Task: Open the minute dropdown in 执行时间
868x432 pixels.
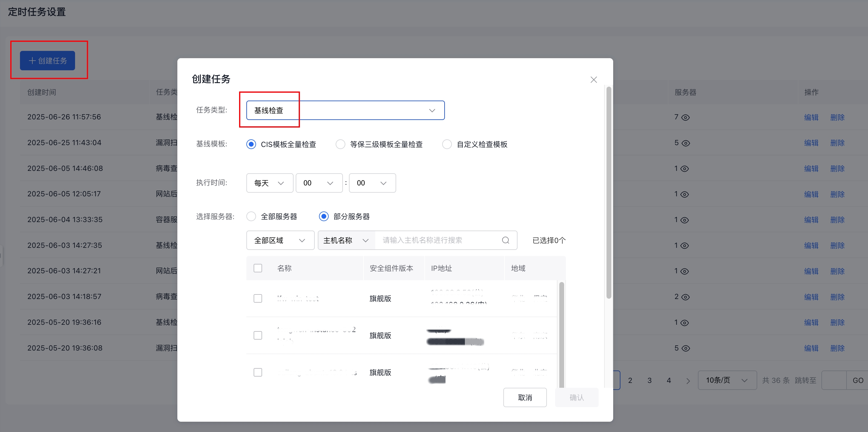Action: click(372, 183)
